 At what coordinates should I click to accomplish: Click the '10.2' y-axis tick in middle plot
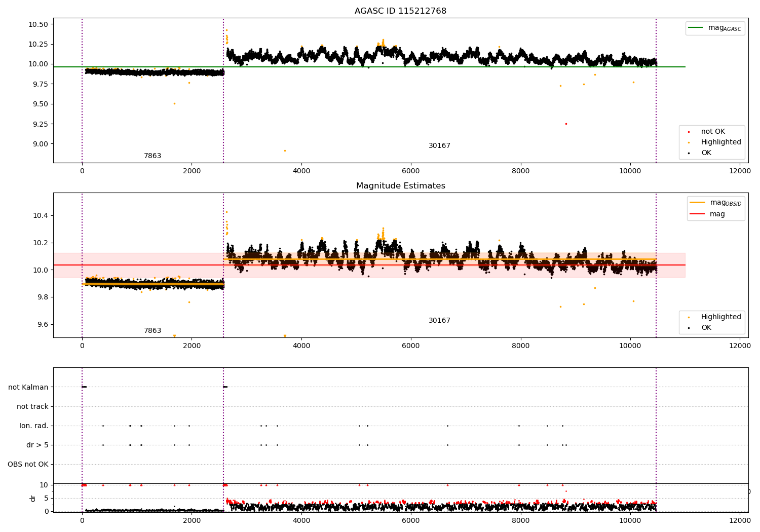41,243
